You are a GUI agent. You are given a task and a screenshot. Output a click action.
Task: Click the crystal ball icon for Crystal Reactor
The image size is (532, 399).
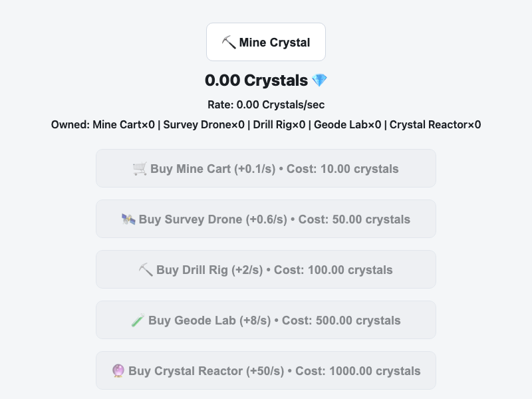pos(119,371)
